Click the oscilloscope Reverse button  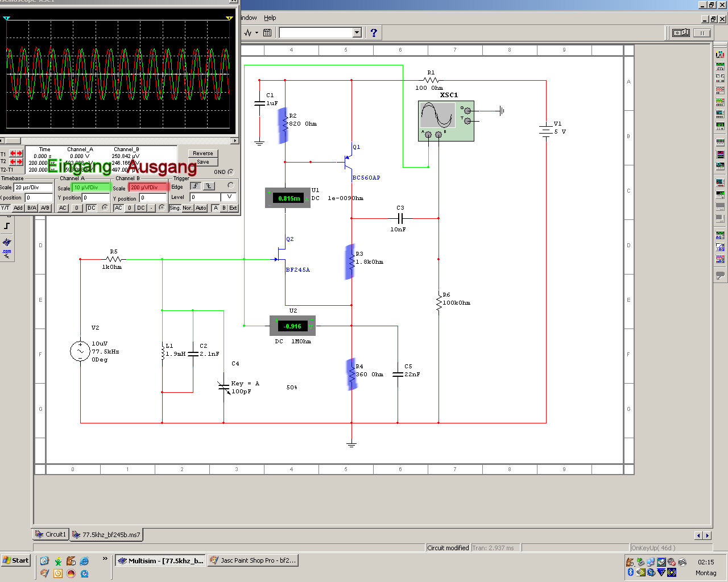point(203,153)
